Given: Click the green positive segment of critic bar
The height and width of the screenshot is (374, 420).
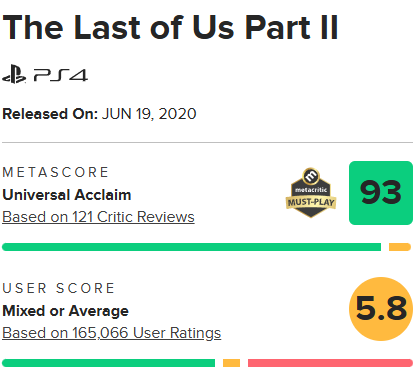Looking at the screenshot, I should click(191, 247).
